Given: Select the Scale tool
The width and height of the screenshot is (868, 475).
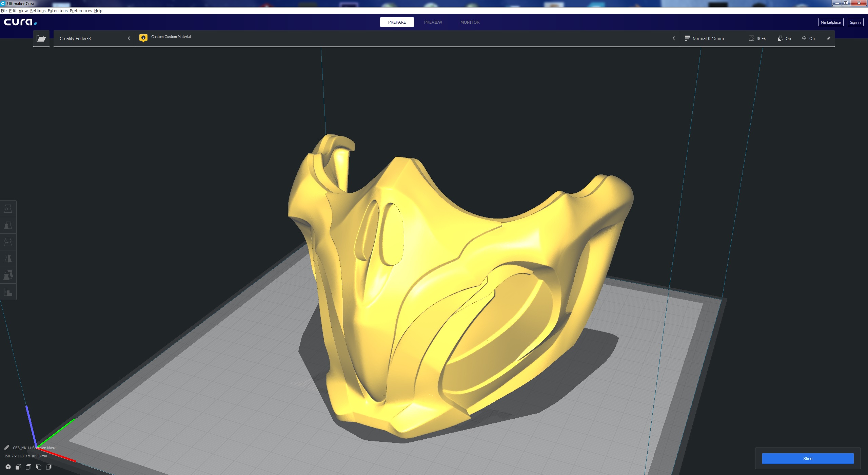Looking at the screenshot, I should click(x=8, y=225).
